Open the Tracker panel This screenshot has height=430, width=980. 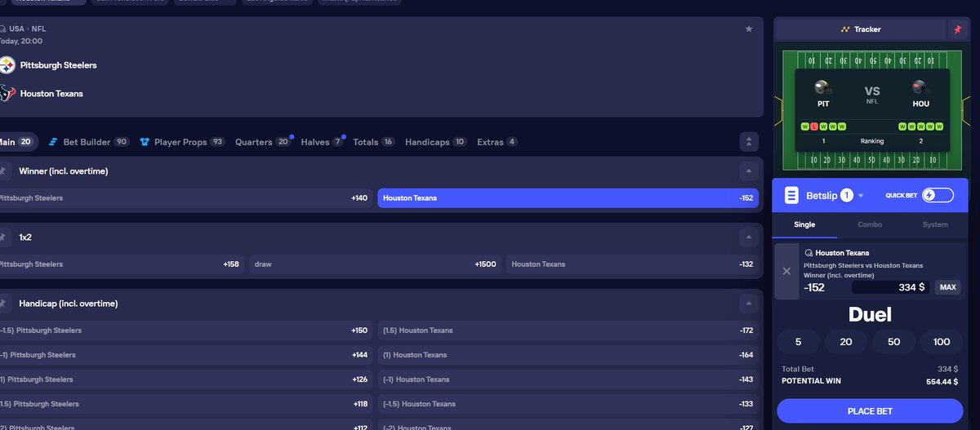[x=861, y=29]
